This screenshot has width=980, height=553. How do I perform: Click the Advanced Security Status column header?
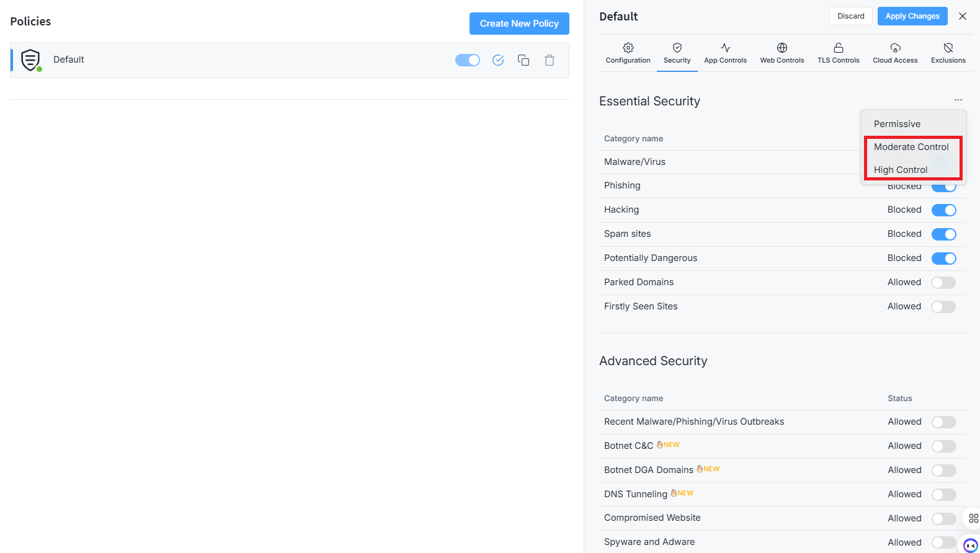900,398
